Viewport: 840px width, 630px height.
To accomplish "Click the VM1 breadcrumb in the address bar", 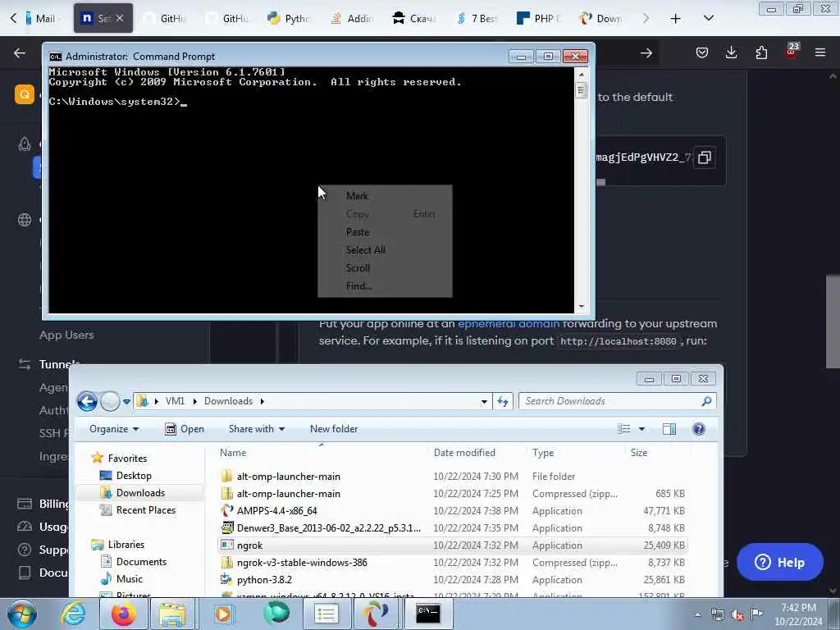I will pos(176,401).
